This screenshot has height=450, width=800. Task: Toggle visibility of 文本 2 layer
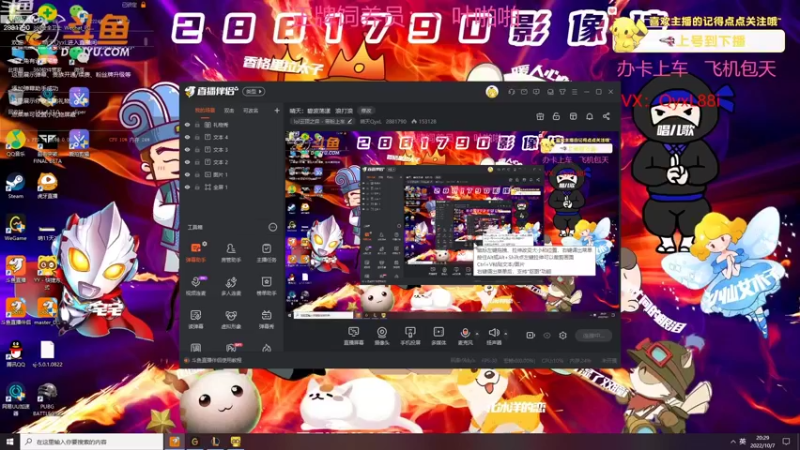coord(187,162)
